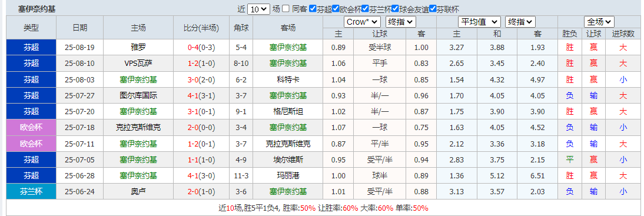This screenshot has width=644, height=216.
Task: Click the 3-1 score versus 格尼斯坦
Action: [194, 112]
